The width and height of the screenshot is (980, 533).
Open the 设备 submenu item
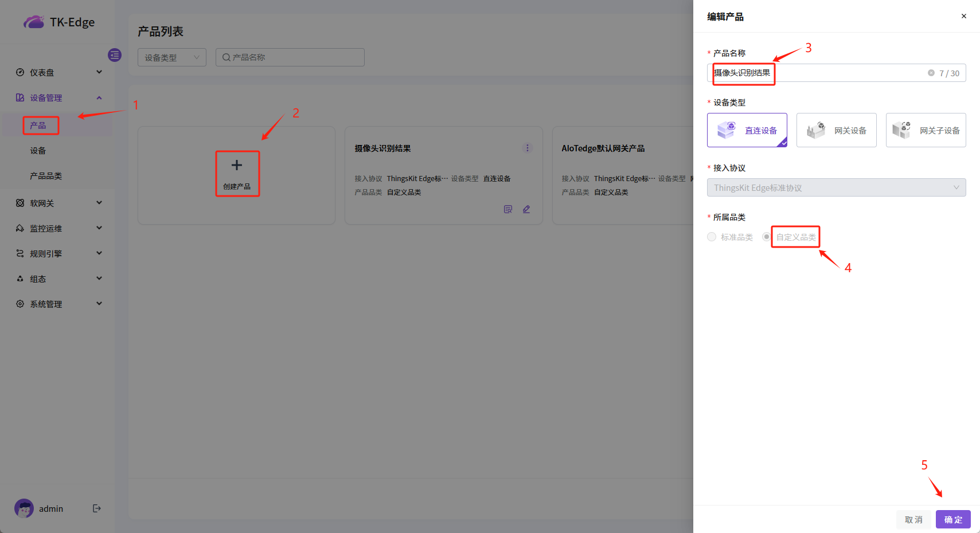(x=38, y=151)
